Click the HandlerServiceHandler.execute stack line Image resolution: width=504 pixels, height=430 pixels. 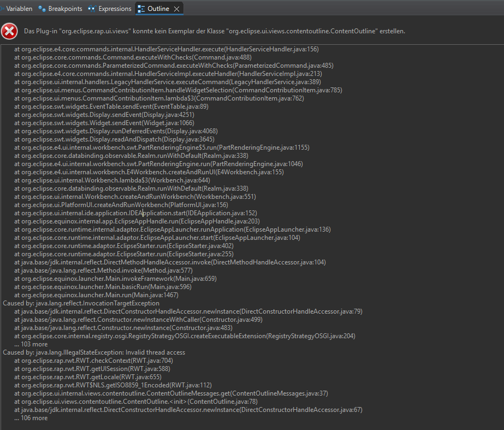[x=167, y=49]
